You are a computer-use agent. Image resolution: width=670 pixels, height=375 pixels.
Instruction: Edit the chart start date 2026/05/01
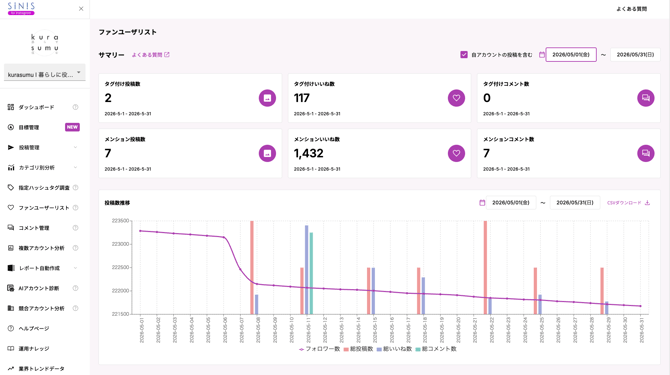pyautogui.click(x=511, y=203)
